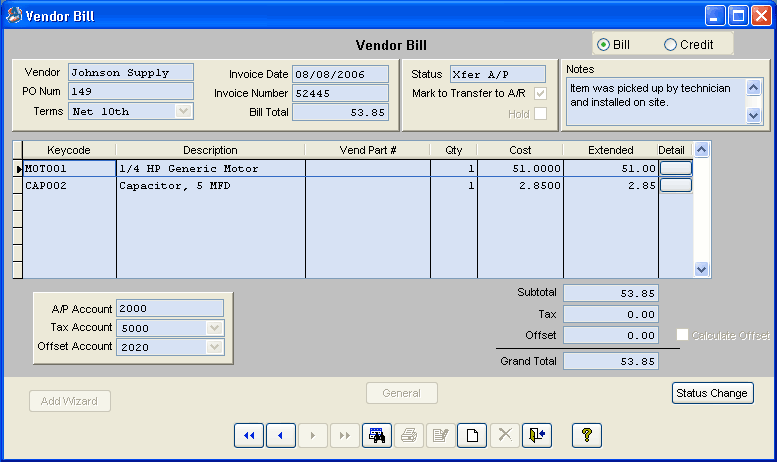Select the Credit radio button
Screen dimensions: 777x462
[670, 45]
